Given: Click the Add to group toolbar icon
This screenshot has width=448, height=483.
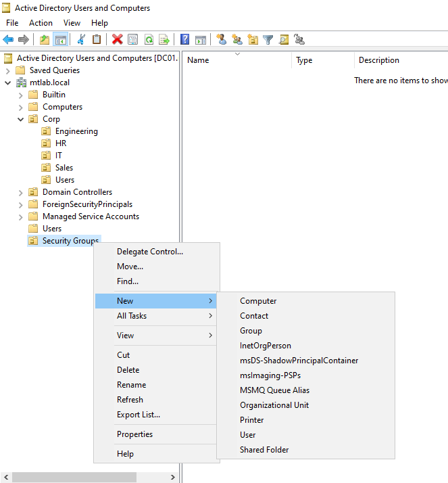Looking at the screenshot, I should (299, 39).
